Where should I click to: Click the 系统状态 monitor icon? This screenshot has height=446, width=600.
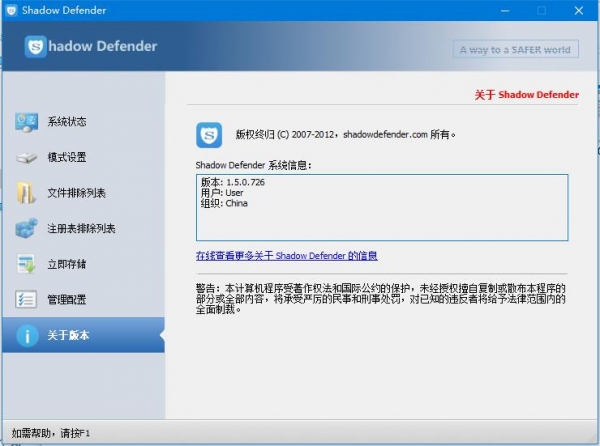pos(26,122)
